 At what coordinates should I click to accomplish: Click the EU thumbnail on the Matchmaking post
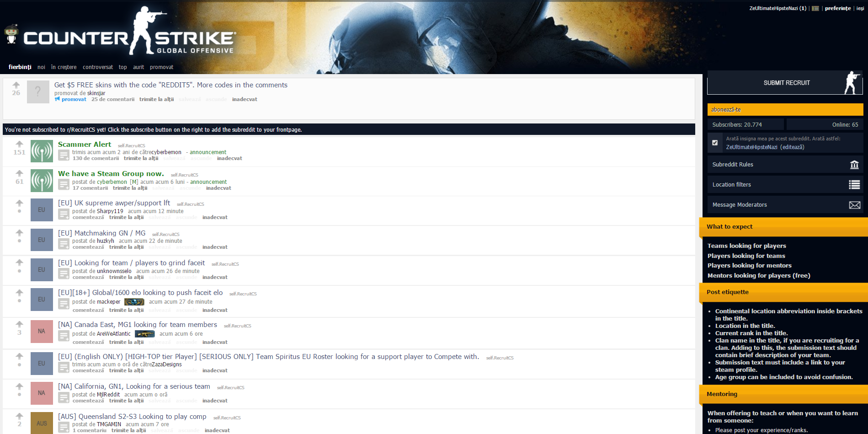pyautogui.click(x=42, y=240)
